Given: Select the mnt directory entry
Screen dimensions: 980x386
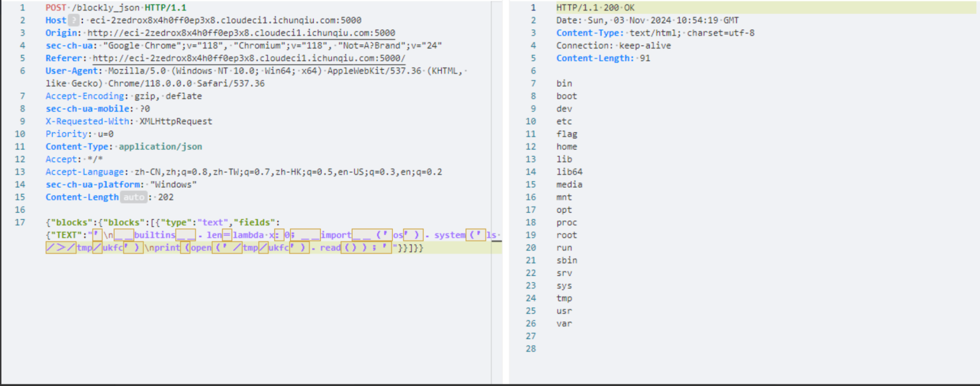Looking at the screenshot, I should (x=564, y=197).
